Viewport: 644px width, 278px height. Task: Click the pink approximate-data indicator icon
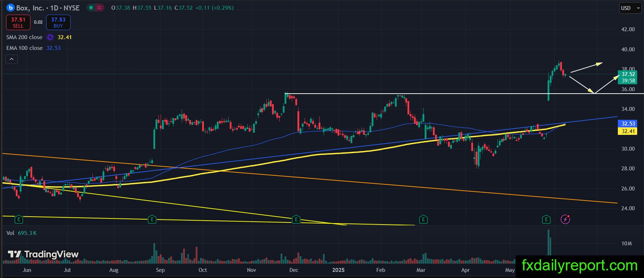[x=99, y=8]
